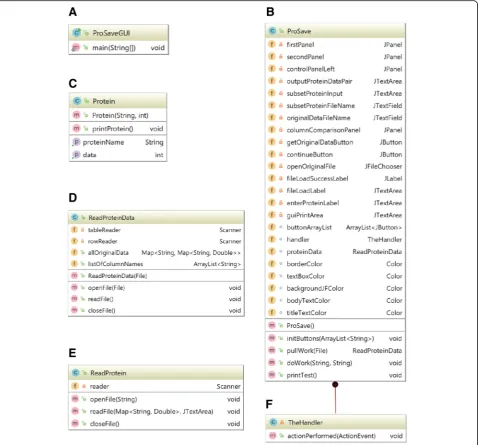This screenshot has height=445, width=486.
Task: Select the readFile() method in ReadProteinData
Action: (100, 299)
